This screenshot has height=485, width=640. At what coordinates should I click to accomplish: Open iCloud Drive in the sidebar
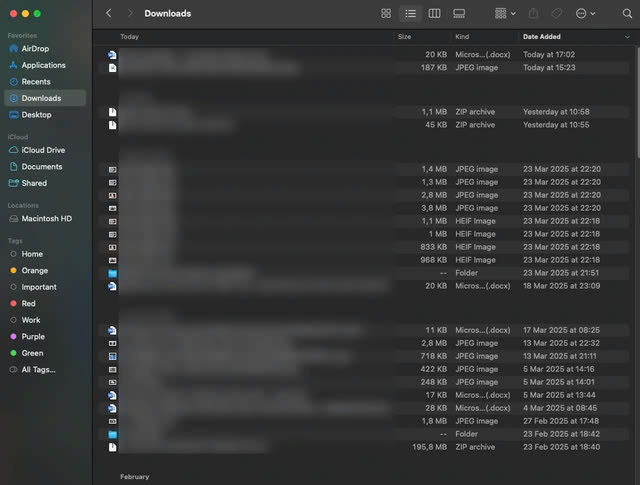pos(43,150)
